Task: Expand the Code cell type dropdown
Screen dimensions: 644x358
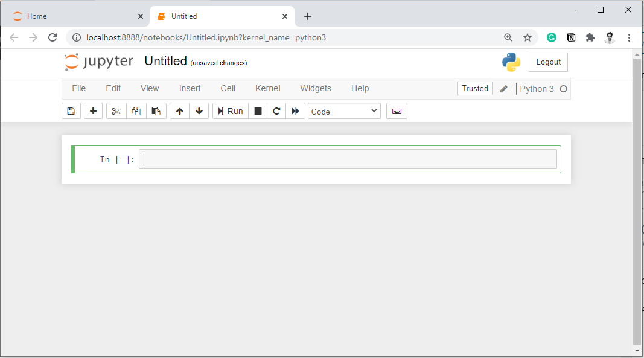Action: [x=344, y=111]
